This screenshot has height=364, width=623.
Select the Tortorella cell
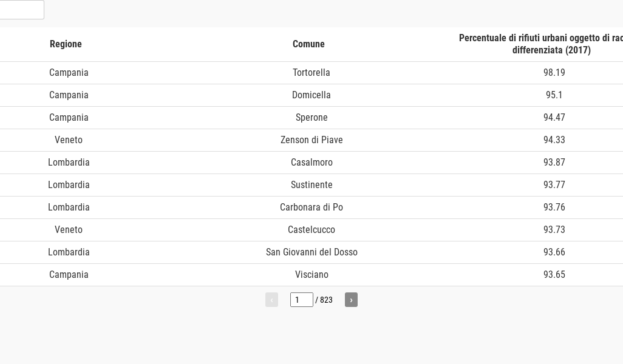coord(311,73)
